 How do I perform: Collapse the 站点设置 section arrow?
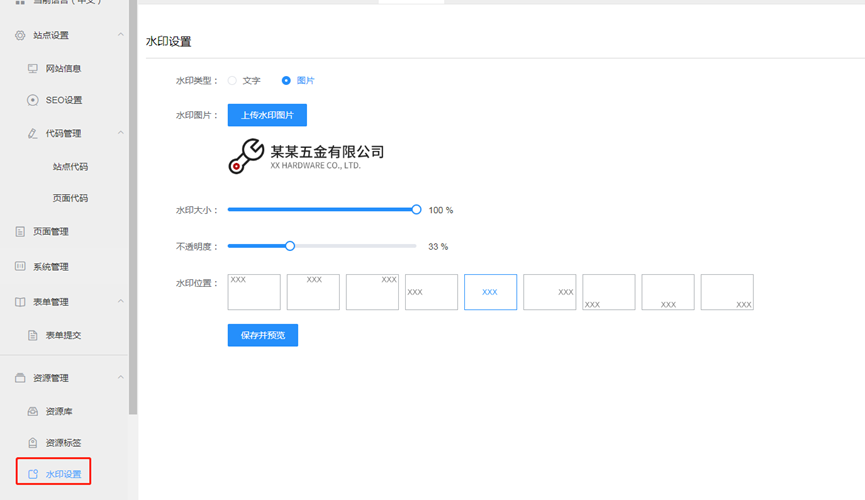121,35
